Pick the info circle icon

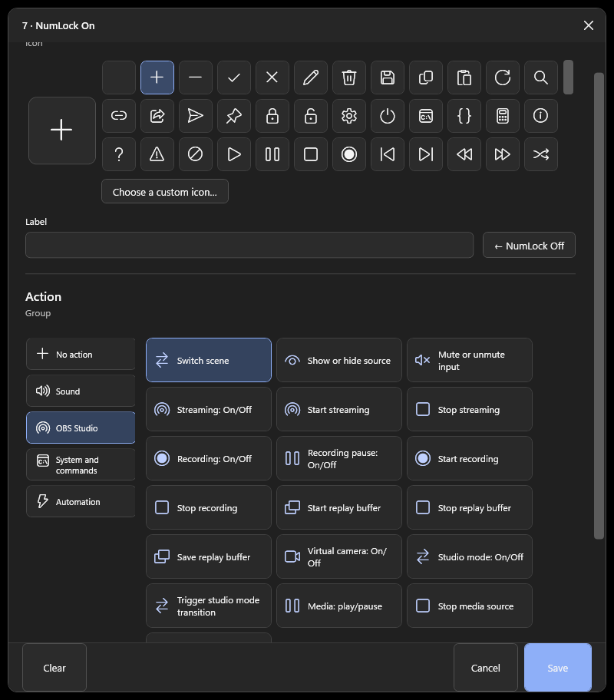click(x=541, y=116)
